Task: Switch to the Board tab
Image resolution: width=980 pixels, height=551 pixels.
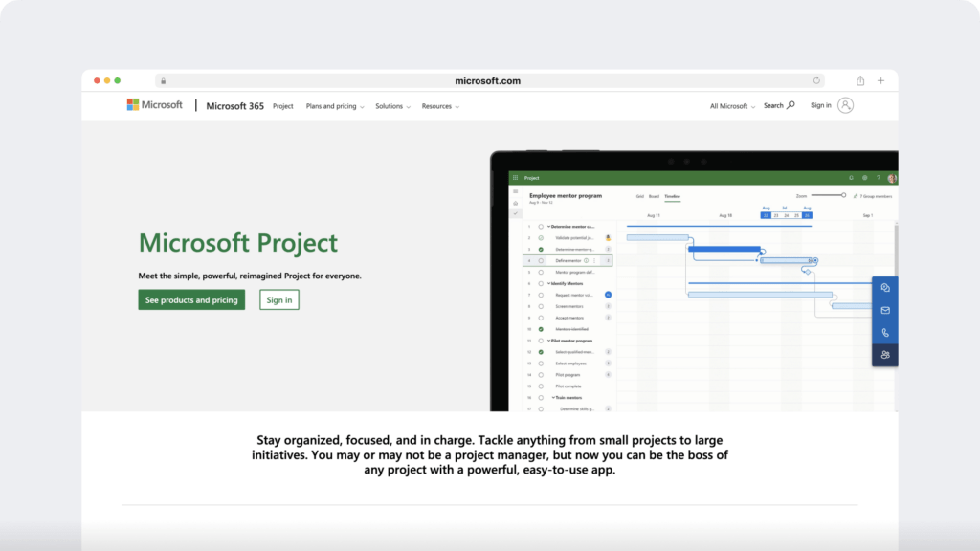Action: tap(654, 194)
